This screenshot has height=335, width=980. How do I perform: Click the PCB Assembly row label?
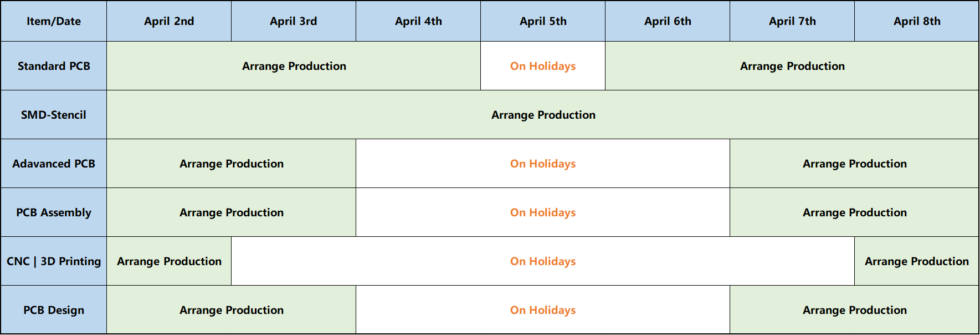[54, 212]
